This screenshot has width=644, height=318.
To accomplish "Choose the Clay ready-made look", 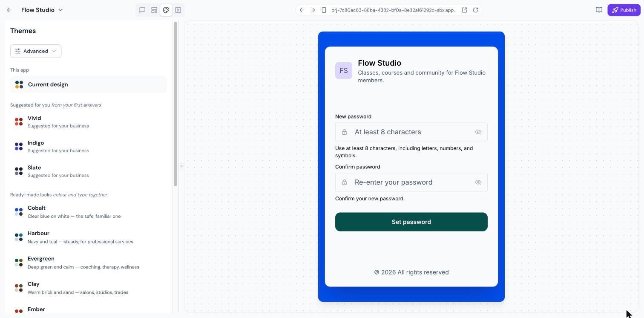I will click(89, 288).
